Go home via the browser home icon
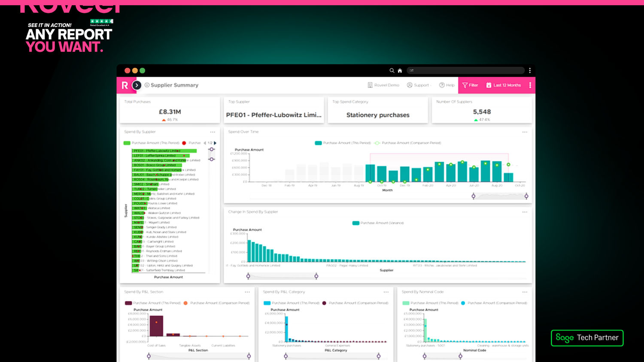 pos(400,70)
